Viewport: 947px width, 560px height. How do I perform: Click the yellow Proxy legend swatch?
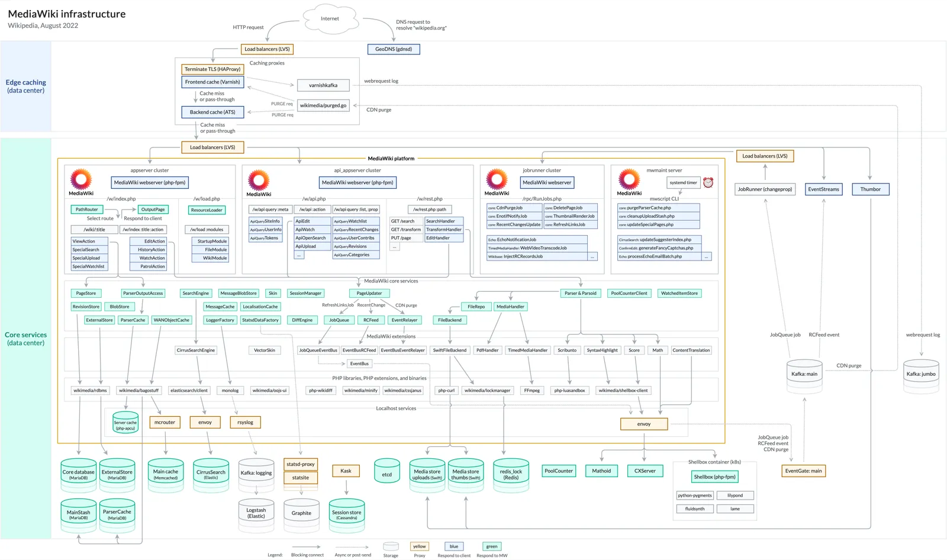click(420, 546)
